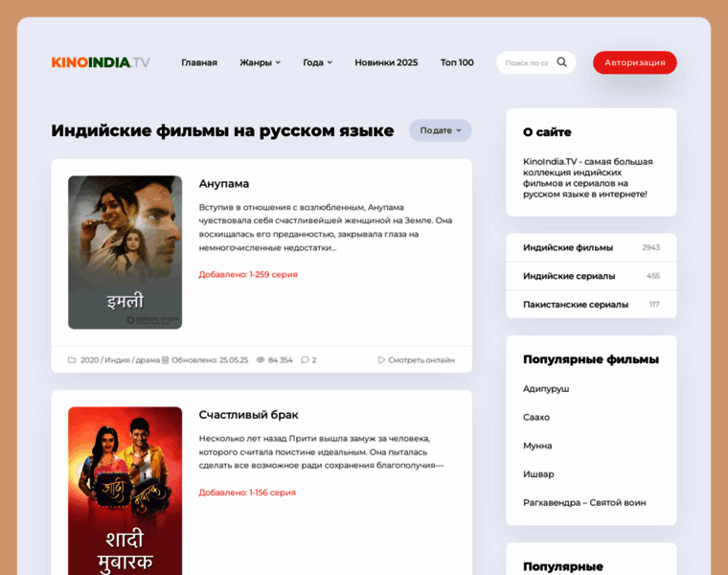
Task: Open popular film Саахо
Action: point(536,417)
